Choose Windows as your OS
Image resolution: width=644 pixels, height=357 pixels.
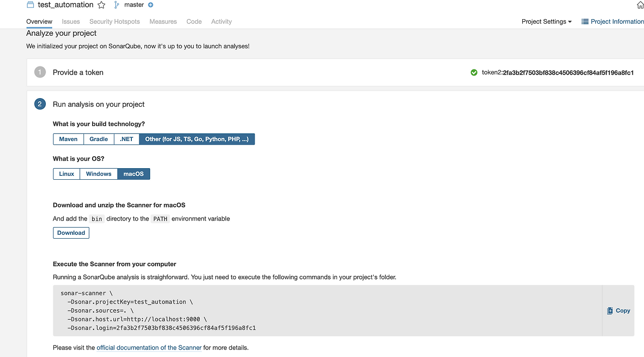(x=99, y=174)
